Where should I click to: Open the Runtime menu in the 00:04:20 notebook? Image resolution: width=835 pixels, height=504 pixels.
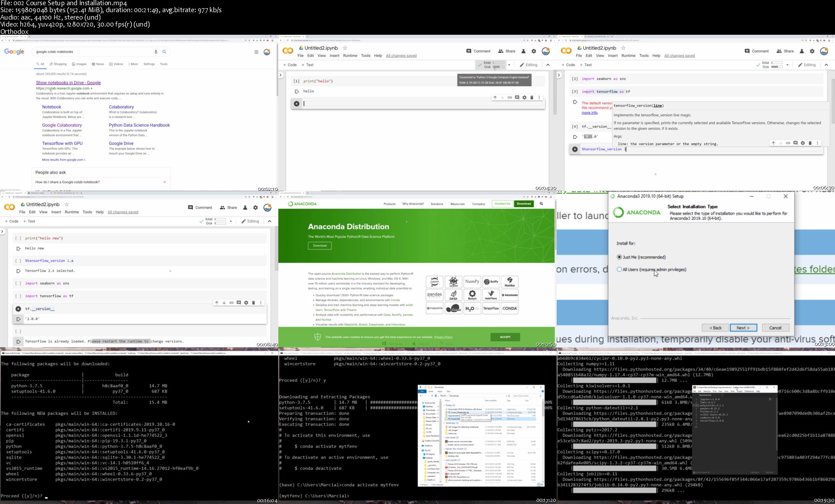click(x=350, y=56)
